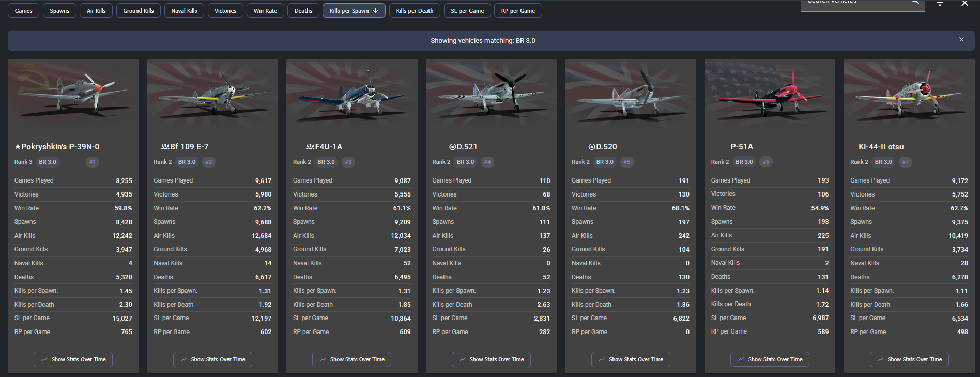Select the filter text "Showing vehicles matching: BR 3.0"
The width and height of the screenshot is (980, 377).
pos(483,40)
